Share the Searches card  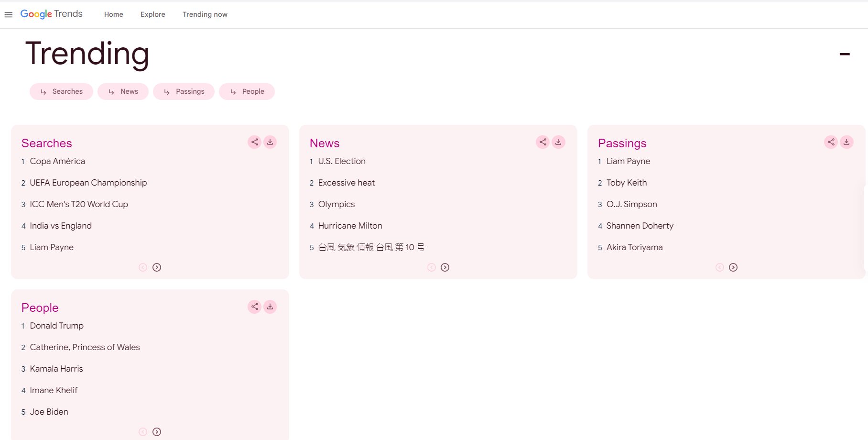point(255,142)
